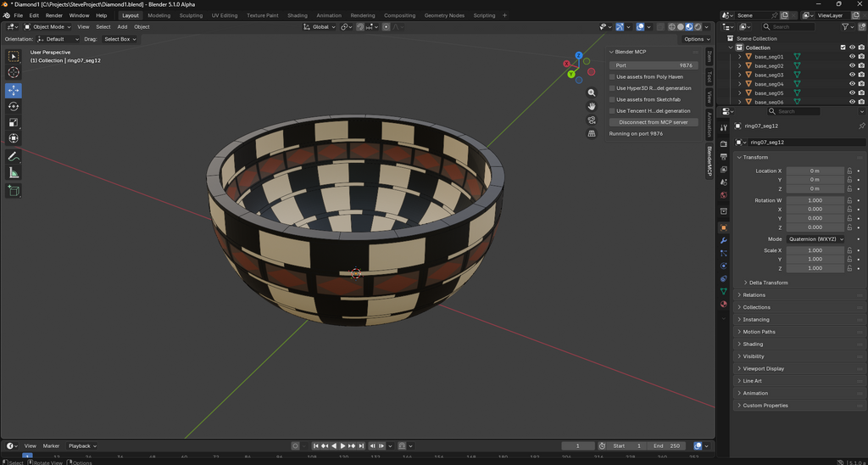
Task: Activate the Rotate tool
Action: tap(14, 106)
